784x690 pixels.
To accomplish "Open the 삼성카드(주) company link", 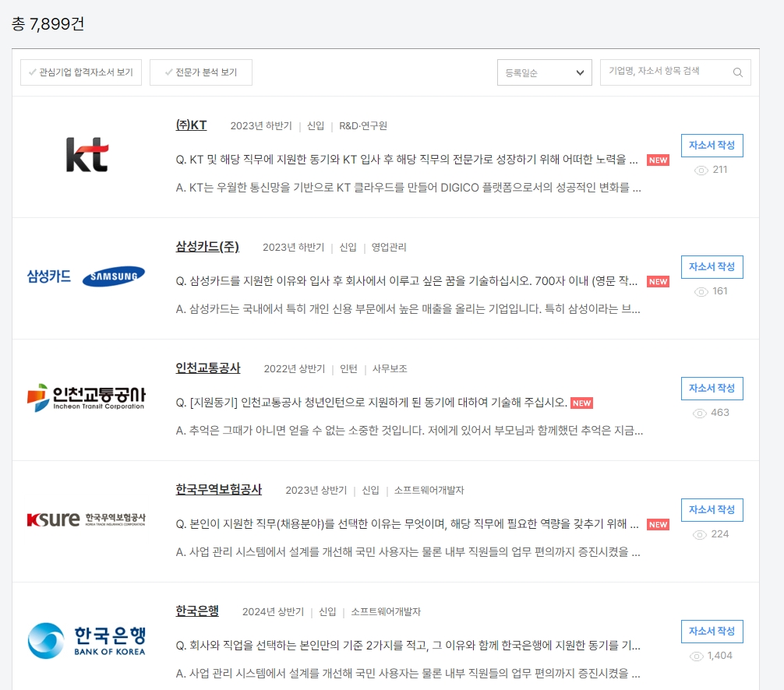I will coord(207,246).
